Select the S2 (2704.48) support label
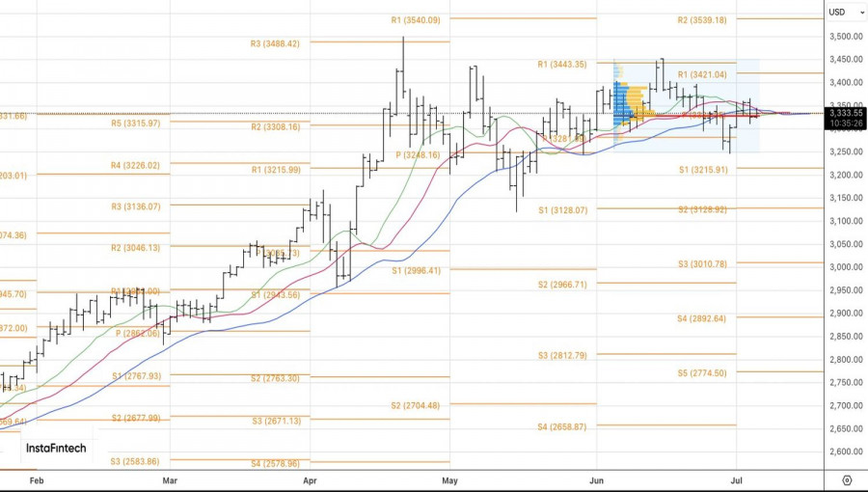The width and height of the screenshot is (868, 492). [x=415, y=406]
